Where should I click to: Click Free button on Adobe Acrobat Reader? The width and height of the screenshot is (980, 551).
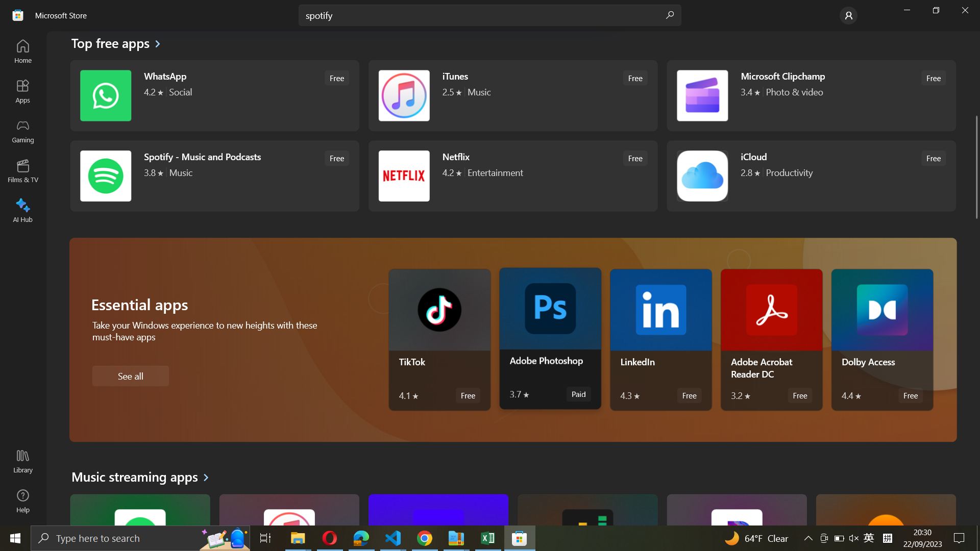click(x=800, y=395)
